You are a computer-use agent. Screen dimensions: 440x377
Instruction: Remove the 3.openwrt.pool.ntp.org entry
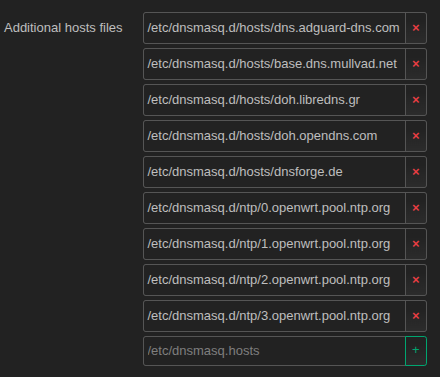[416, 316]
